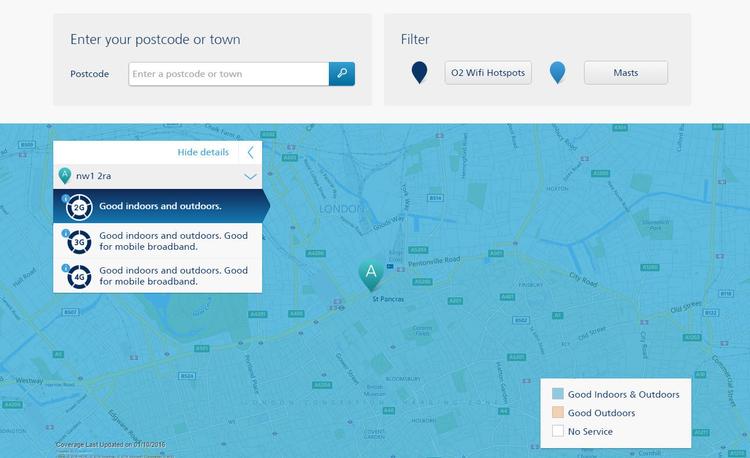Expand the nw1 2ra location dropdown

pyautogui.click(x=250, y=176)
